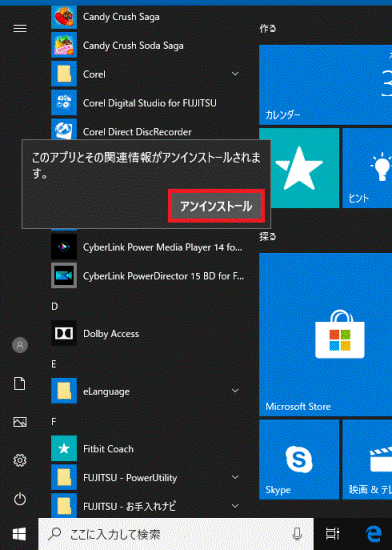
Task: Open the Skype tile
Action: [x=299, y=460]
